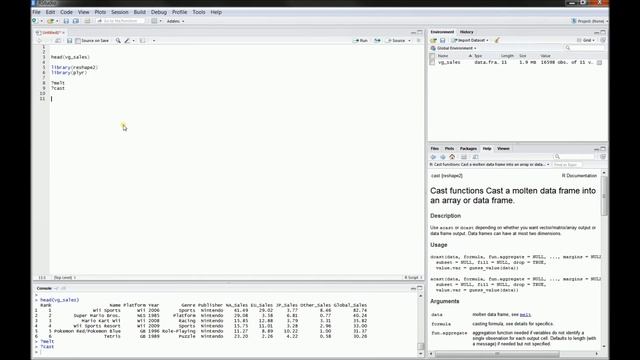
Task: Toggle the Name header select-all checkbox
Action: pos(432,56)
